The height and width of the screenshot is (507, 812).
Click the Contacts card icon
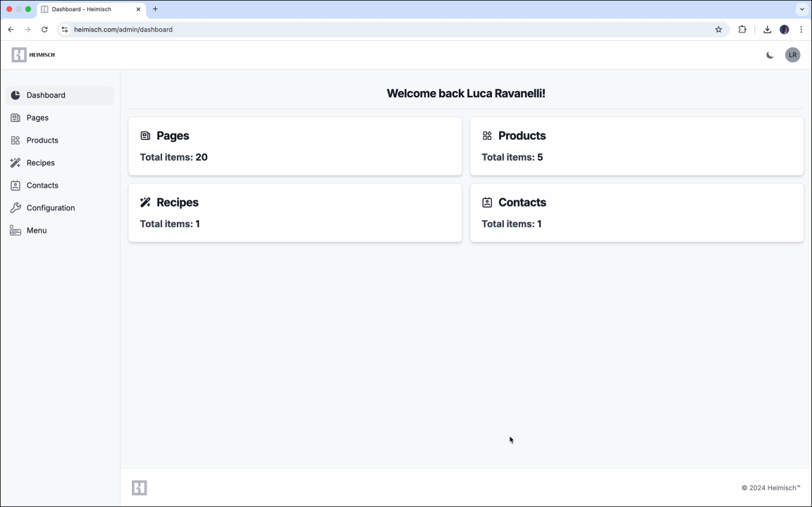pos(487,202)
